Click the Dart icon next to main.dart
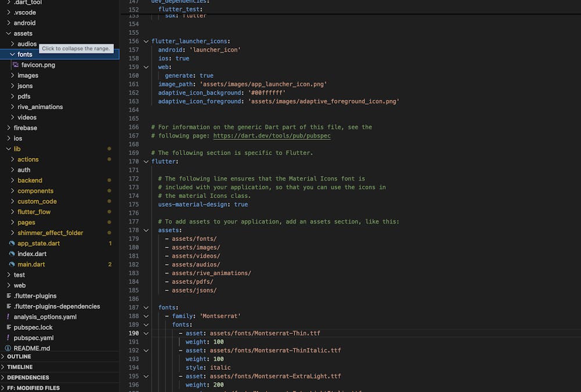 pos(12,264)
